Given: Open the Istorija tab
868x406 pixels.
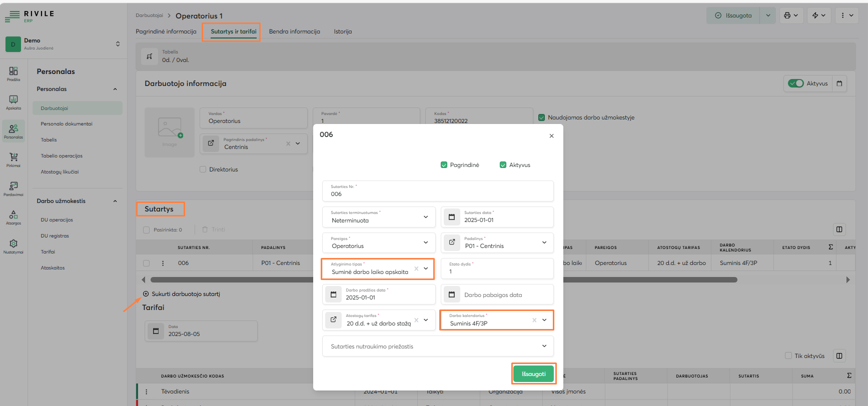Looking at the screenshot, I should pos(343,31).
